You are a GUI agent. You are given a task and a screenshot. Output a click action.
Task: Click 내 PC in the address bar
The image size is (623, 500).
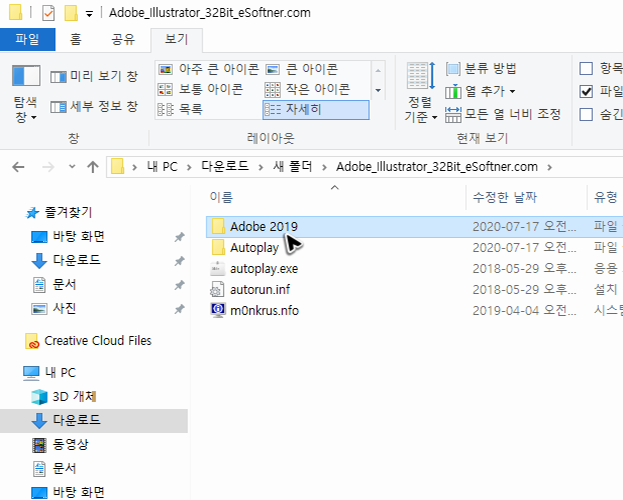(x=162, y=167)
